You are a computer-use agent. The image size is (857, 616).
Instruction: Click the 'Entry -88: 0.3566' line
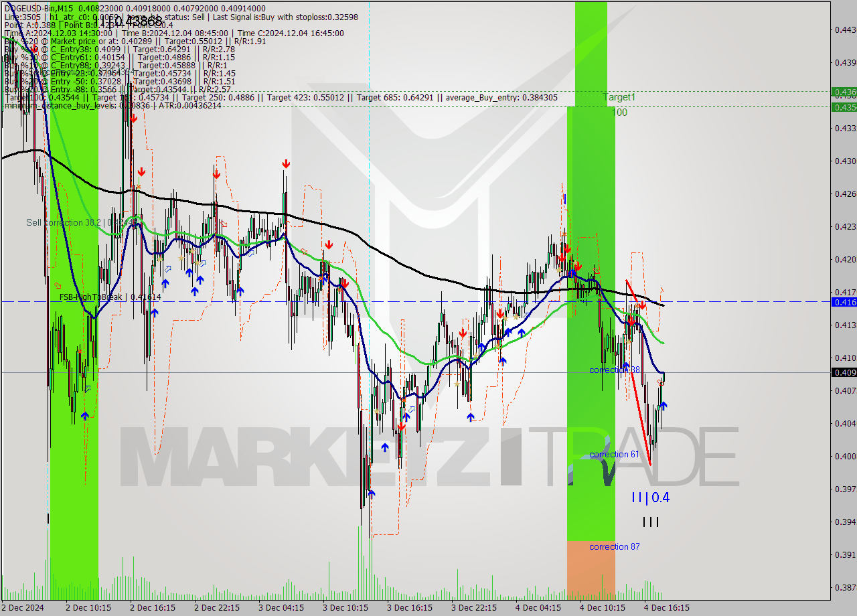click(117, 89)
